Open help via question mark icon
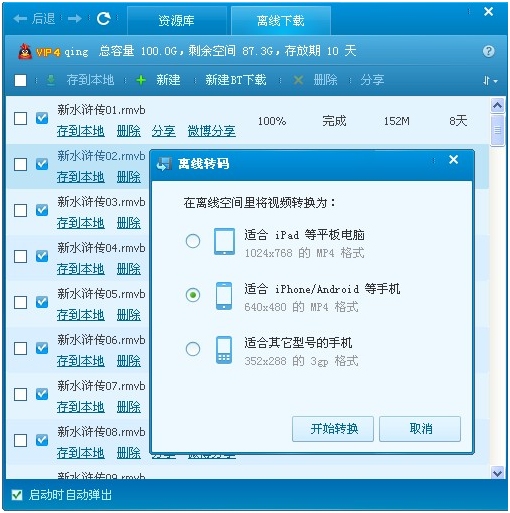510x513 pixels. tap(488, 51)
